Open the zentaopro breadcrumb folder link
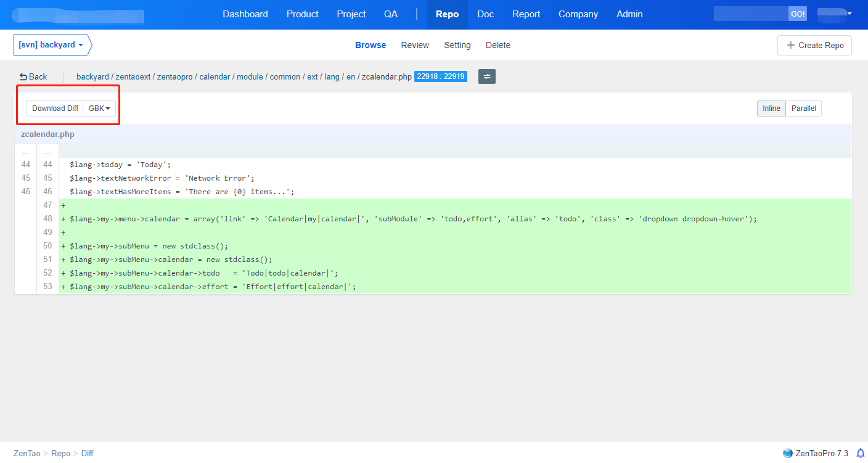 coord(175,77)
